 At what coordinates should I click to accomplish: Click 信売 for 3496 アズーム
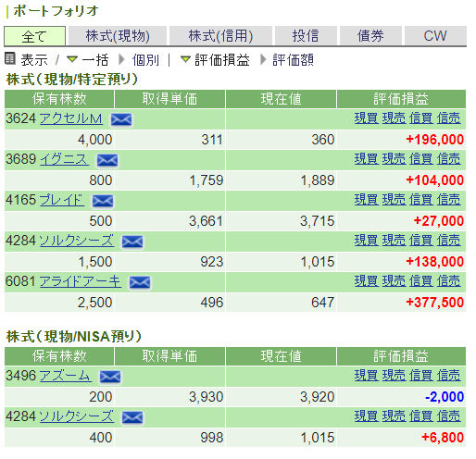tap(449, 376)
